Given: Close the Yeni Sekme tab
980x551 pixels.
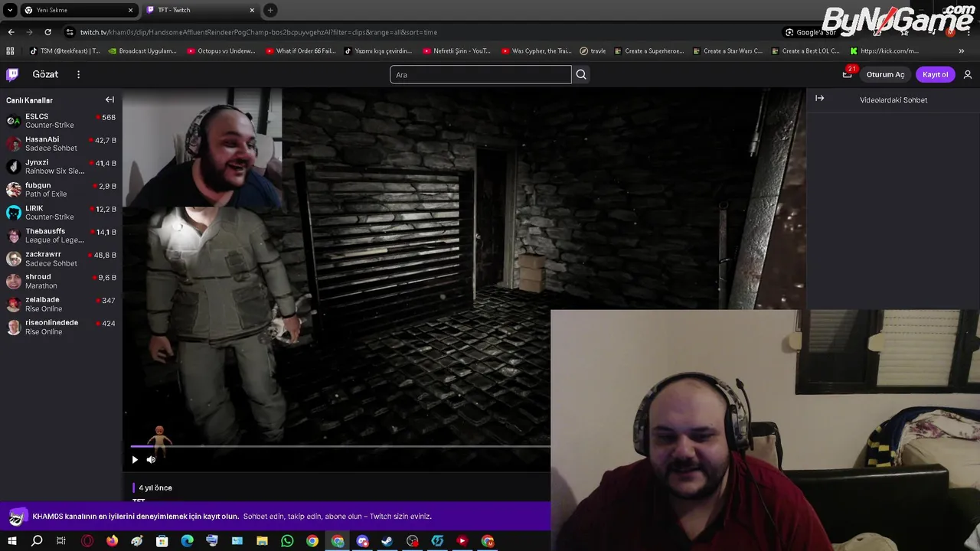Looking at the screenshot, I should (130, 10).
